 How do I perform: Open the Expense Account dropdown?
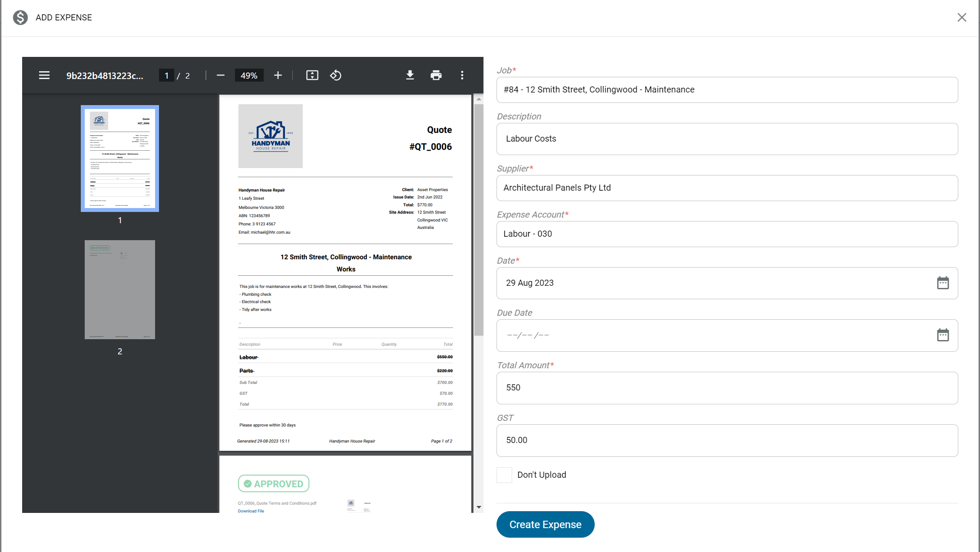click(x=727, y=234)
